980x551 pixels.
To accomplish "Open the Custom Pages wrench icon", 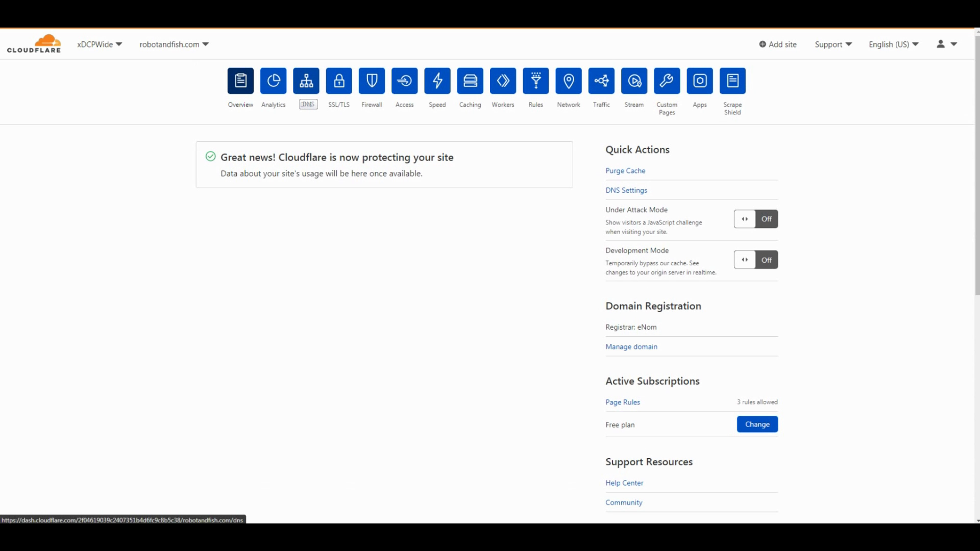I will 667,81.
